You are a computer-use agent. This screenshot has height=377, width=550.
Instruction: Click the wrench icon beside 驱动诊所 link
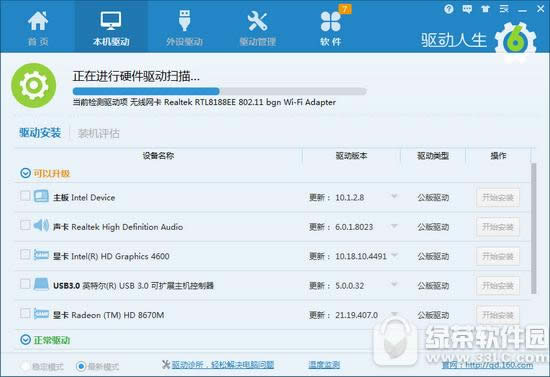(x=166, y=364)
